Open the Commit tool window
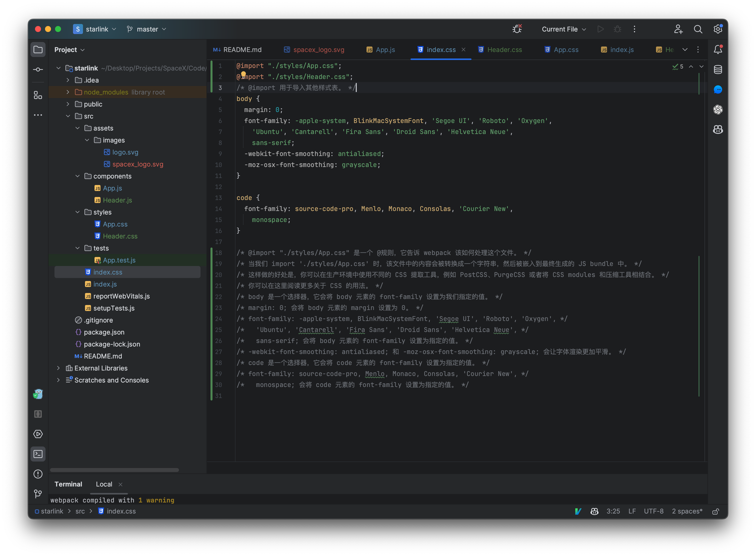The height and width of the screenshot is (556, 756). pyautogui.click(x=38, y=69)
